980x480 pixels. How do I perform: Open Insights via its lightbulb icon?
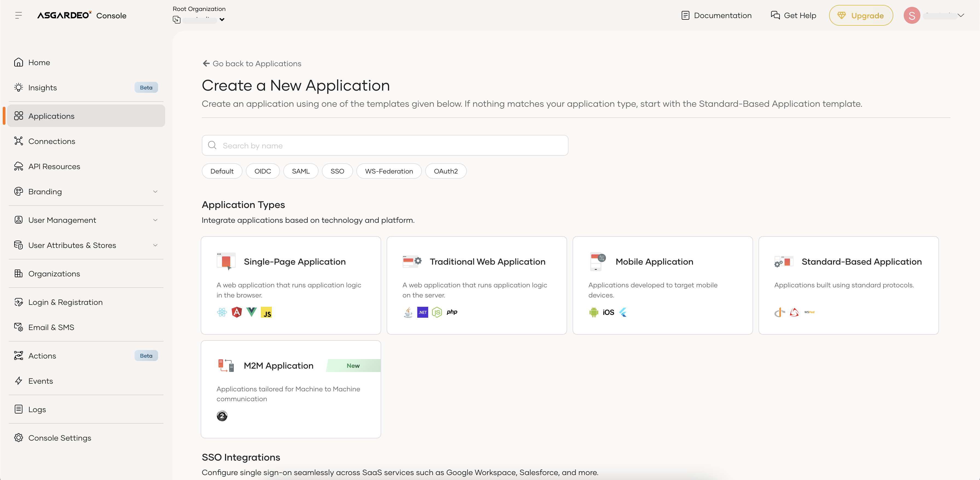[x=19, y=88]
